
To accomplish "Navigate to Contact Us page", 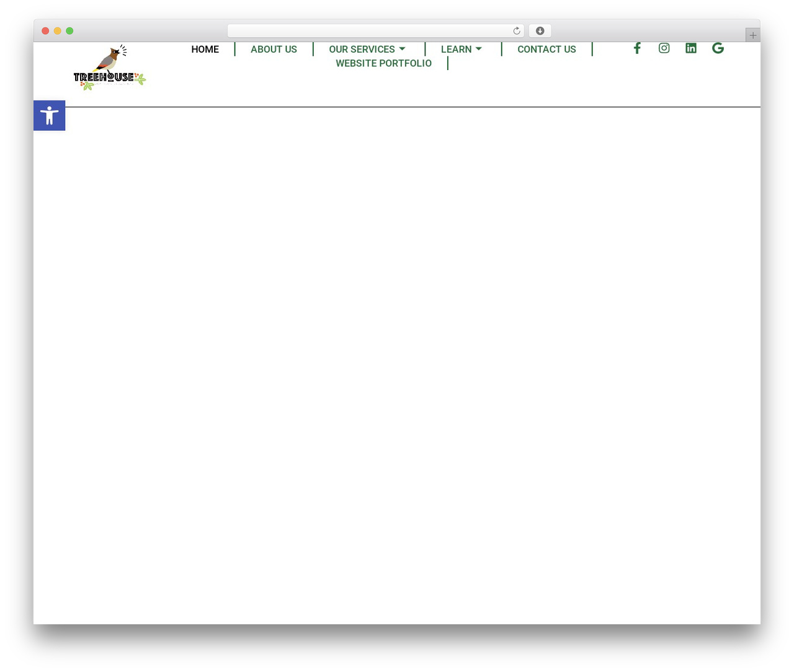I will click(x=546, y=49).
